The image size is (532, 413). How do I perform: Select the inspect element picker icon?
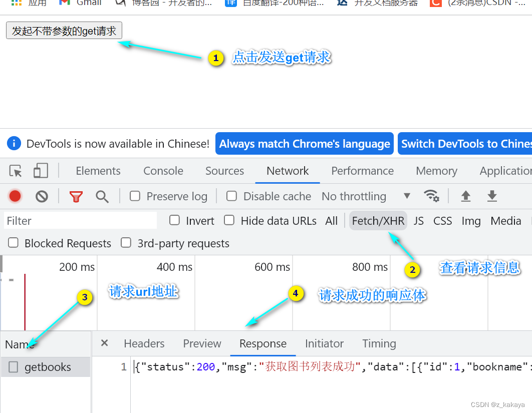16,171
